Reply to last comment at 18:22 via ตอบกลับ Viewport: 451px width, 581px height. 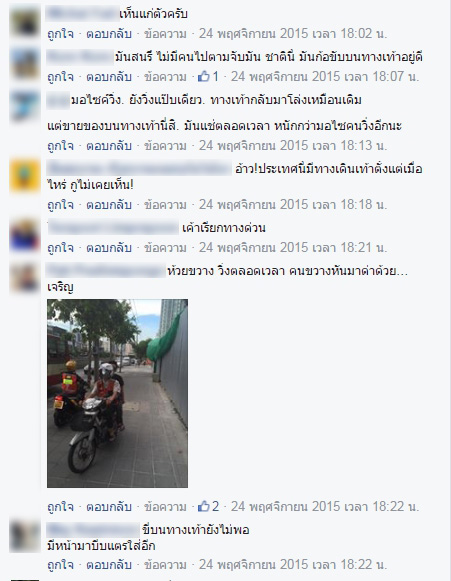109,564
